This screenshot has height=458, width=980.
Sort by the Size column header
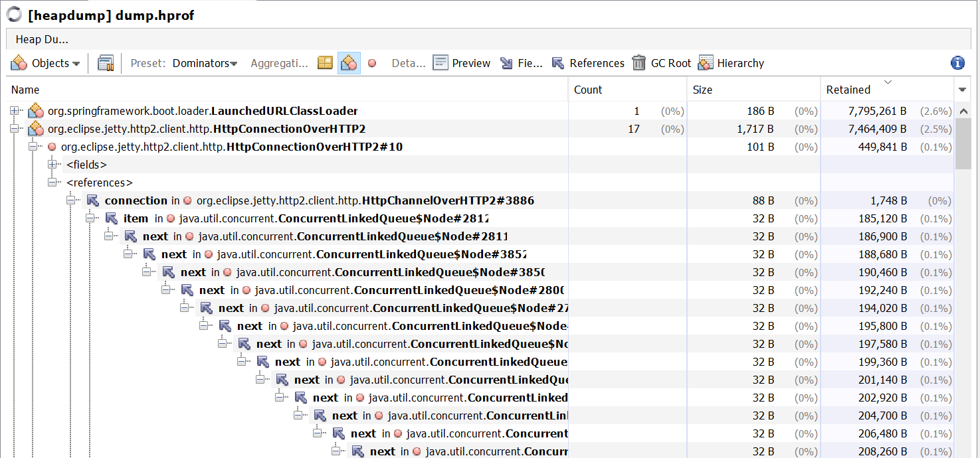754,90
